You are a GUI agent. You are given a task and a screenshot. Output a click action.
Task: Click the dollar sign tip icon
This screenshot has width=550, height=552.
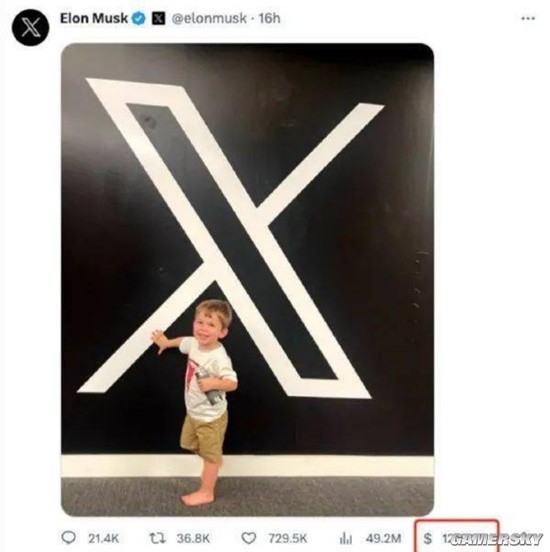[427, 538]
